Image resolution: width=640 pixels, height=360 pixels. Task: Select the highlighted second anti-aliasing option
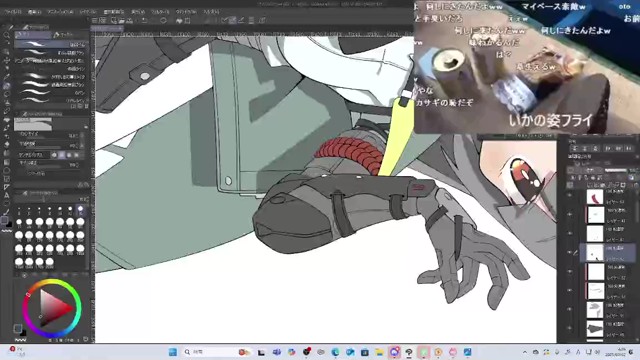point(62,155)
